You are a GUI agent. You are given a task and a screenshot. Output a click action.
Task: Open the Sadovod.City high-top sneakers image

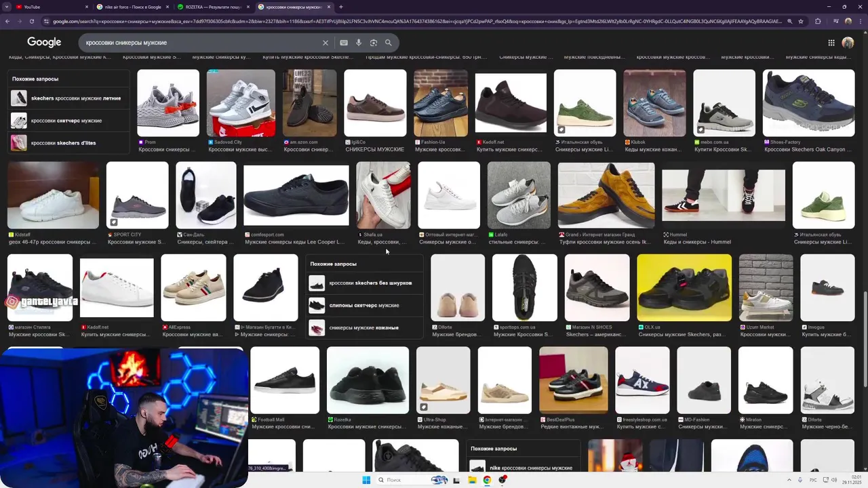pyautogui.click(x=241, y=103)
